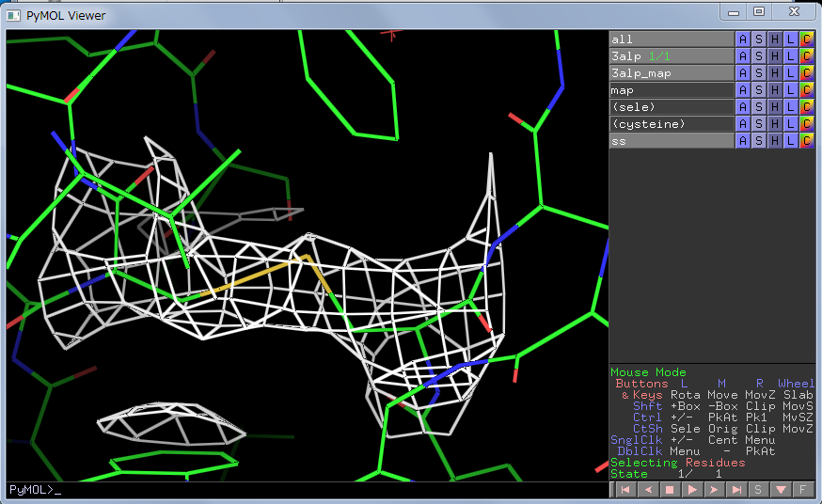822x504 pixels.
Task: Step forward one frame
Action: coord(715,490)
